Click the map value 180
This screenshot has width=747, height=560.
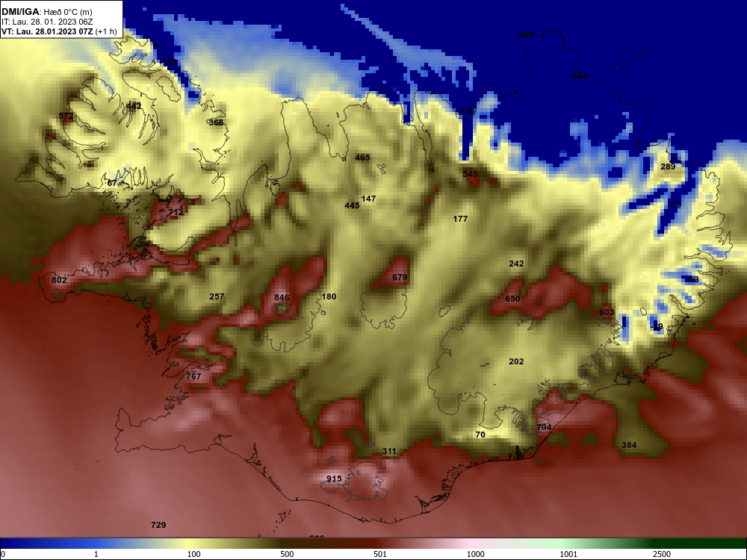[329, 296]
